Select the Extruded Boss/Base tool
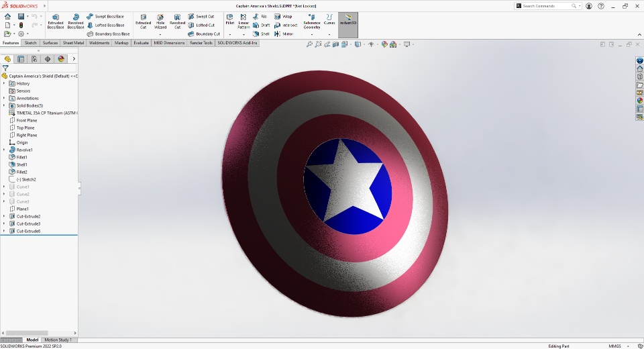The height and width of the screenshot is (349, 644). pyautogui.click(x=55, y=21)
